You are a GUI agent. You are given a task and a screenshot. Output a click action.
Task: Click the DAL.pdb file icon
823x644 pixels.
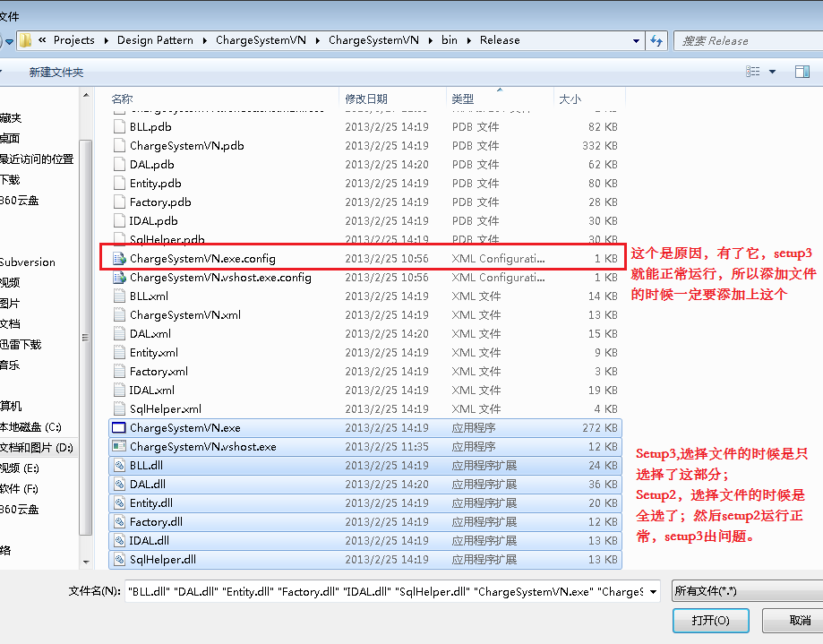120,164
